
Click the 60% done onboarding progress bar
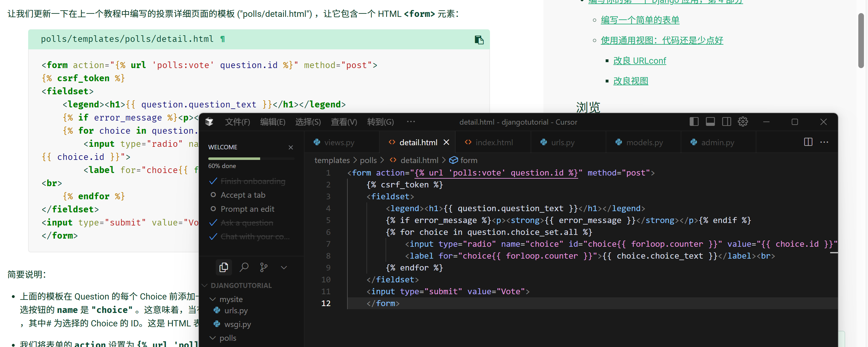click(x=251, y=158)
